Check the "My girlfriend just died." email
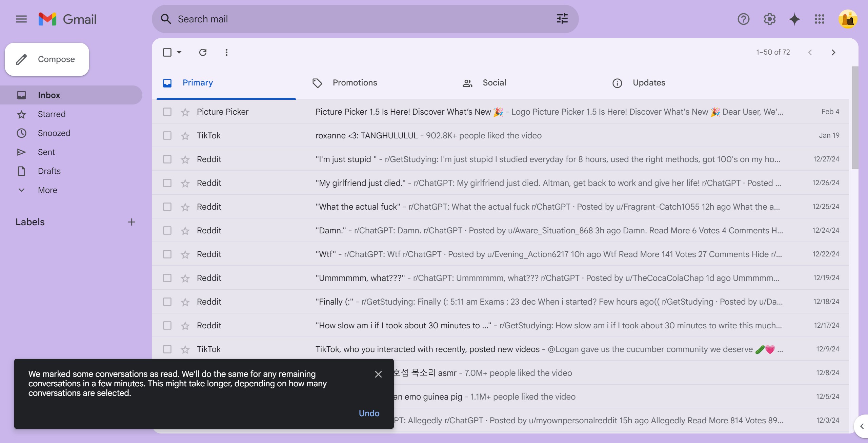 [167, 183]
